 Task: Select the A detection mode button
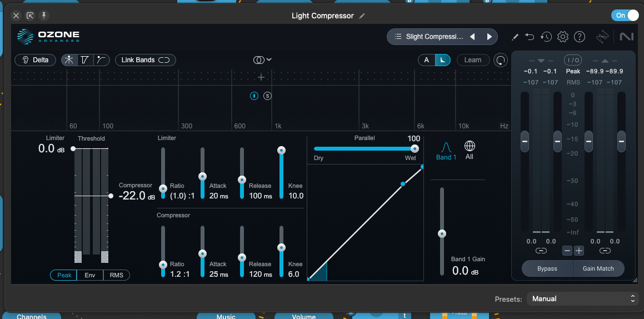(426, 60)
